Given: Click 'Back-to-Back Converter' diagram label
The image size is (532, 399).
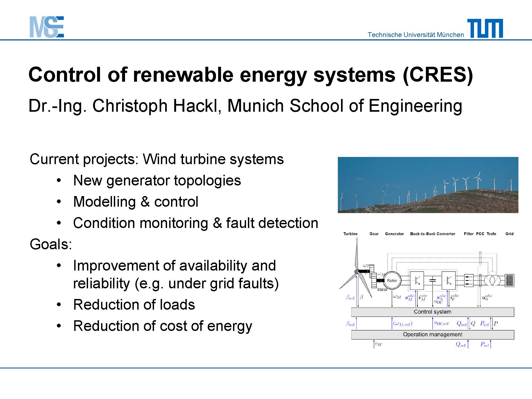Looking at the screenshot, I should click(x=433, y=234).
